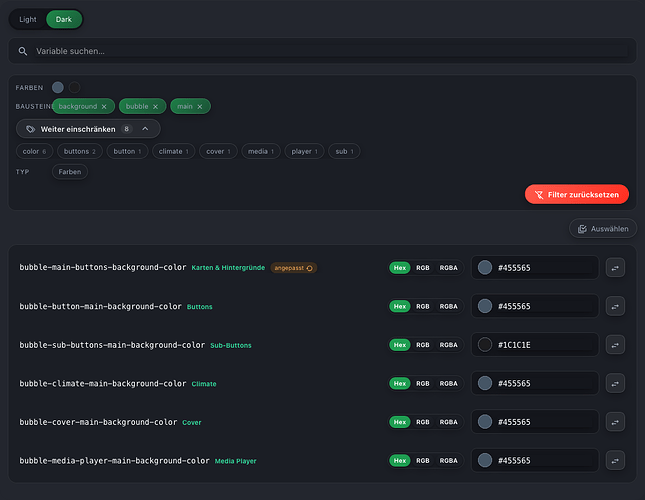Remove the bubble filter chip

155,106
